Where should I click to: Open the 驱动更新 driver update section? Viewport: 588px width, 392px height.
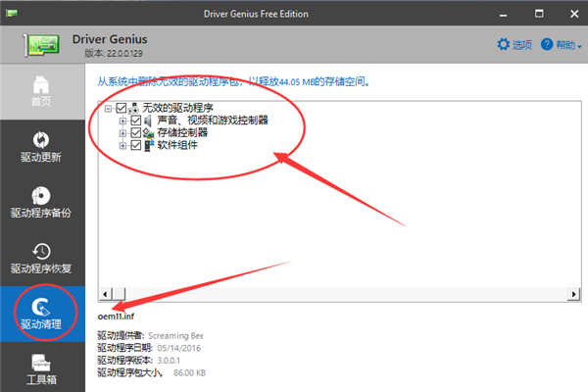(41, 147)
